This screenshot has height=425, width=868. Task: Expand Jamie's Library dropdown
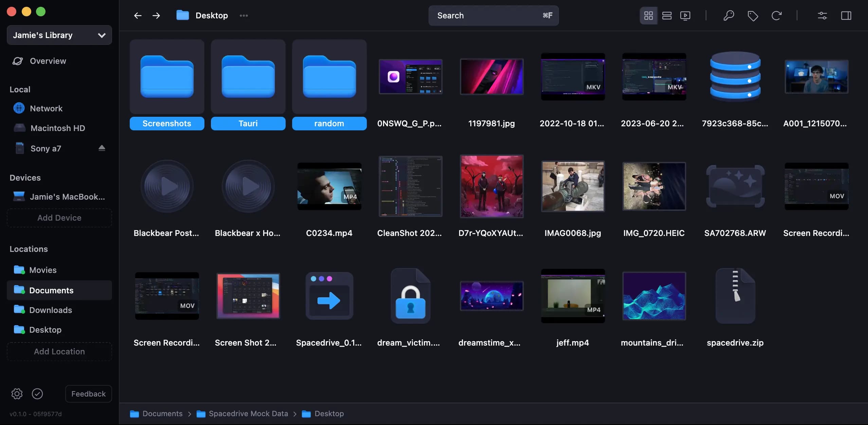pos(59,35)
